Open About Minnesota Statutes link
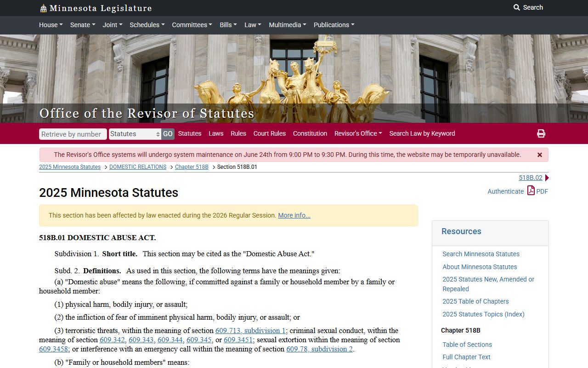This screenshot has height=368, width=588. tap(480, 267)
